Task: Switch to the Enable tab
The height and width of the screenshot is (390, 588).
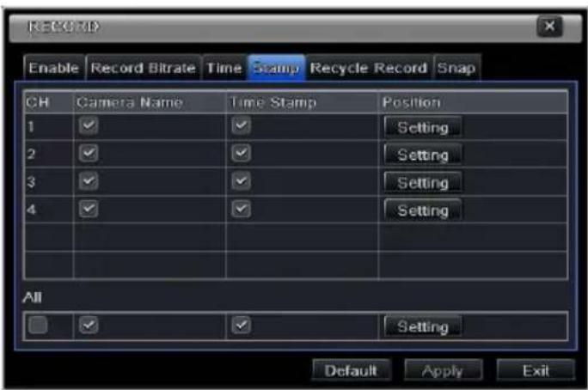Action: pos(53,68)
